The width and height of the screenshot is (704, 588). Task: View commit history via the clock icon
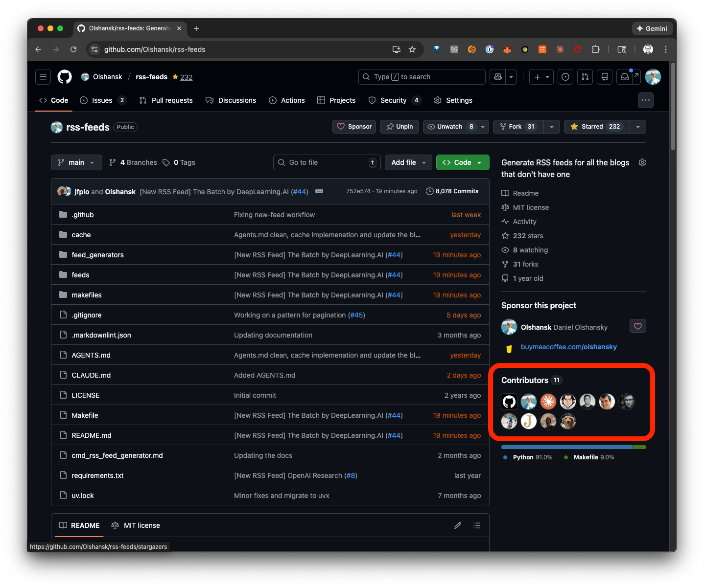pyautogui.click(x=430, y=191)
